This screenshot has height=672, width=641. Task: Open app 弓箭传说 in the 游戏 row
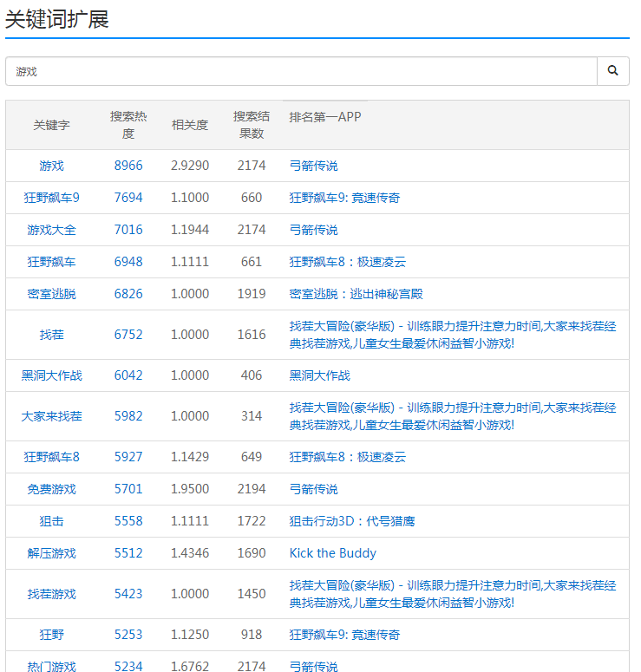coord(313,166)
